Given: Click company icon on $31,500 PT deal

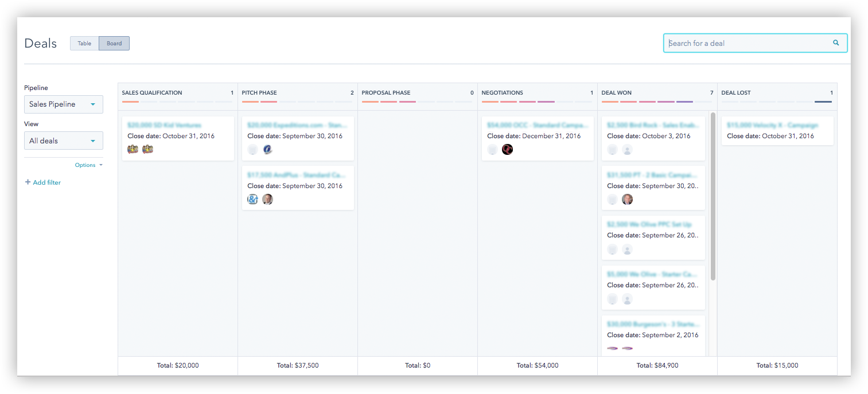Looking at the screenshot, I should tap(612, 200).
